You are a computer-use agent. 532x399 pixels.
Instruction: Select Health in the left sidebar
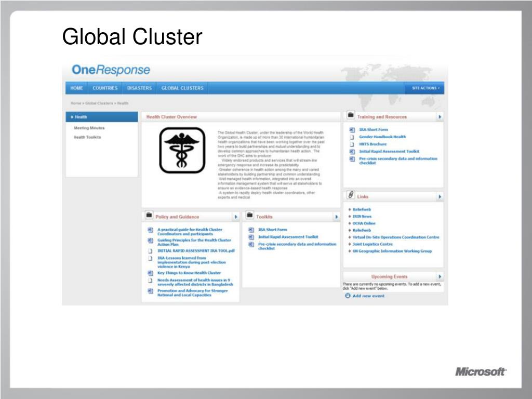pyautogui.click(x=102, y=117)
